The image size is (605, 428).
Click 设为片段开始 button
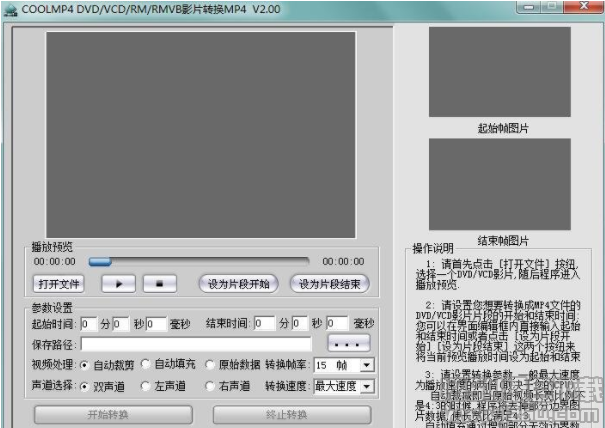click(x=238, y=284)
